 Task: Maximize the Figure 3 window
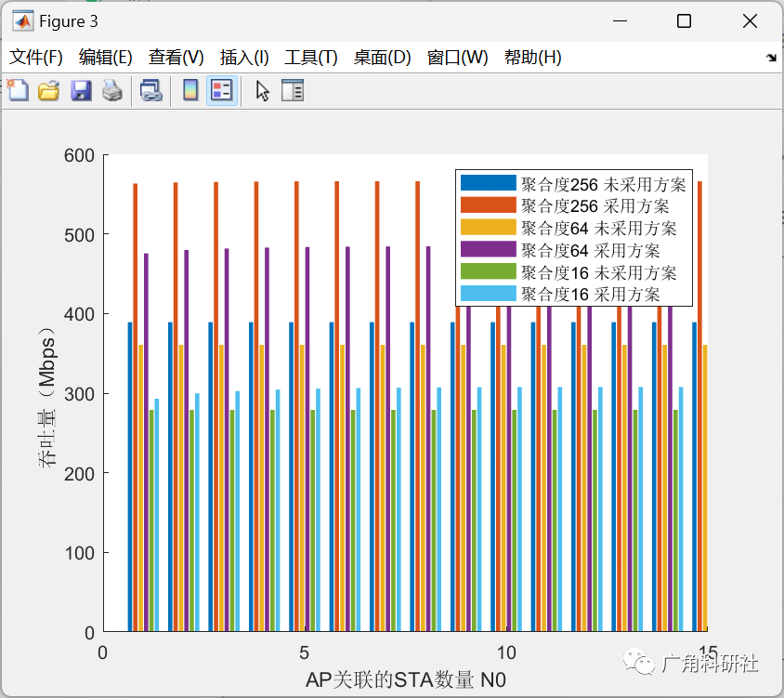(684, 21)
